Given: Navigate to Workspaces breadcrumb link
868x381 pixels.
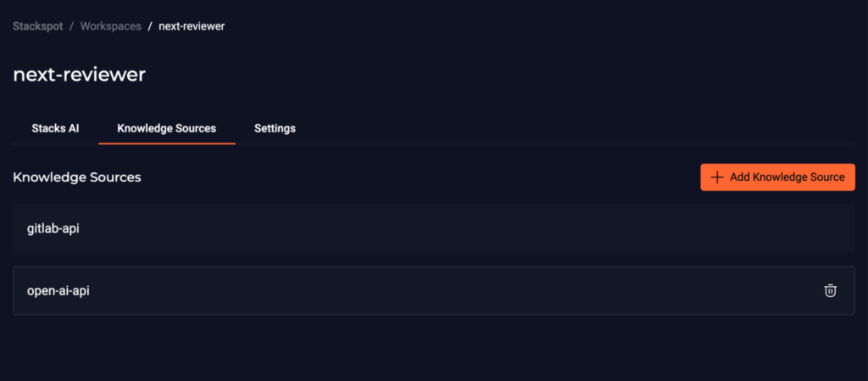Looking at the screenshot, I should [x=111, y=26].
